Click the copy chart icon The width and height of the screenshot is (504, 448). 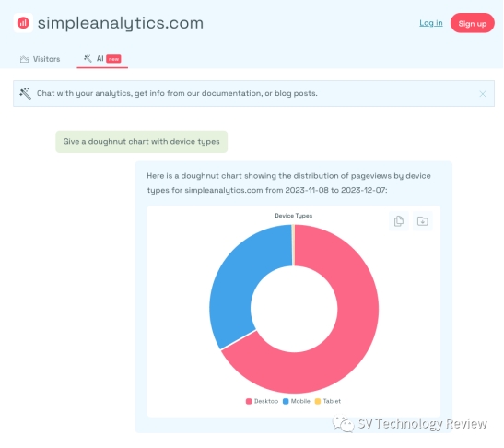pos(399,221)
